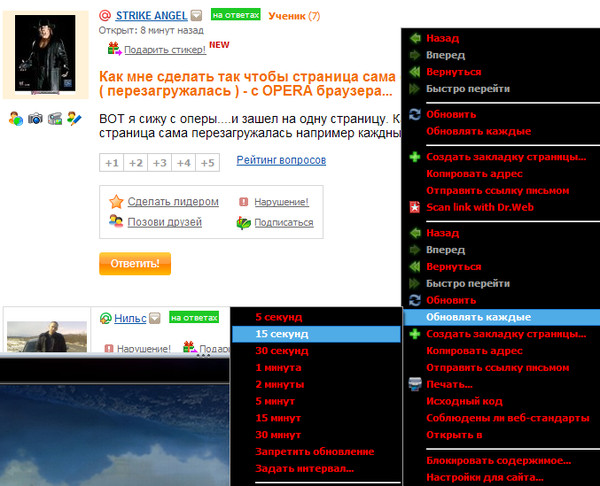The width and height of the screenshot is (600, 486).
Task: Pick '1 минута' reload interval
Action: click(x=278, y=368)
